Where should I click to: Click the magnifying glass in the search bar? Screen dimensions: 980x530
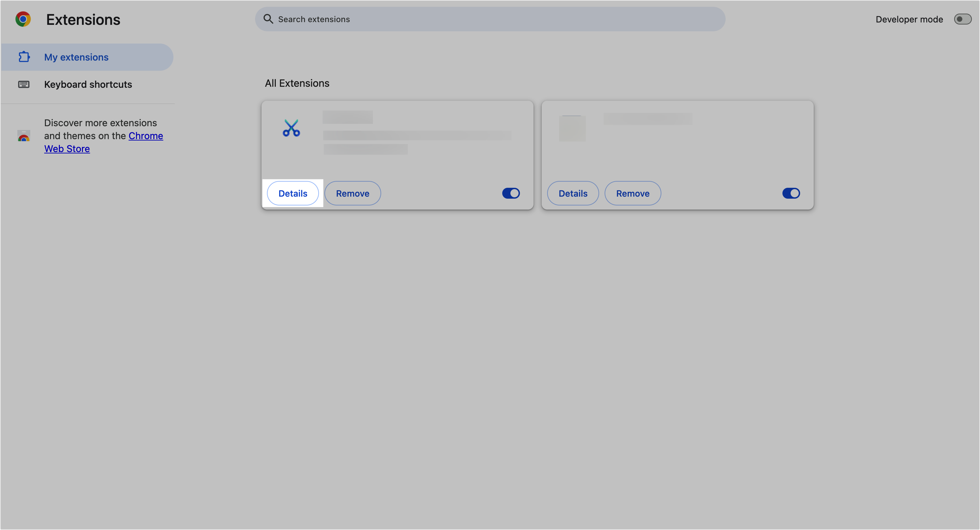point(268,19)
